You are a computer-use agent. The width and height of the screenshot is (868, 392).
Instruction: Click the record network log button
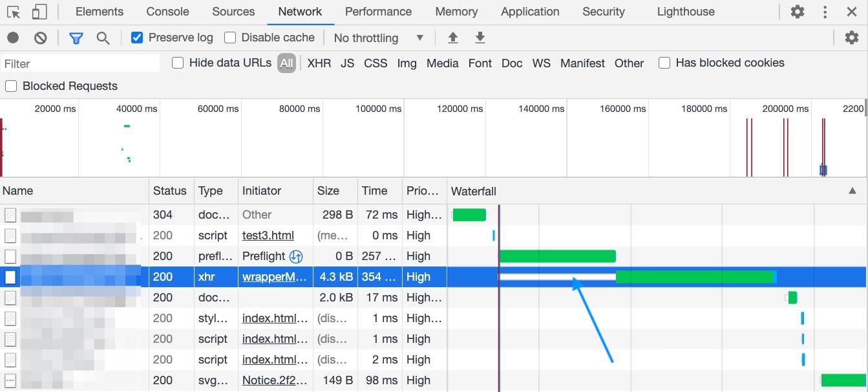12,38
